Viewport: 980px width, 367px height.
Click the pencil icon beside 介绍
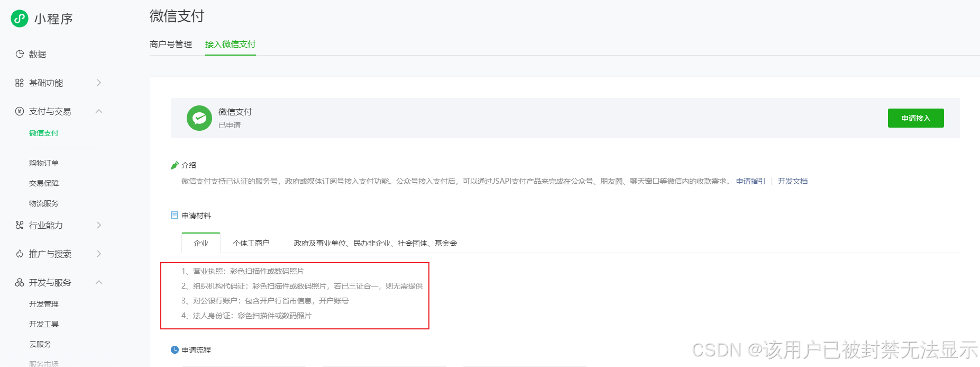[x=175, y=165]
